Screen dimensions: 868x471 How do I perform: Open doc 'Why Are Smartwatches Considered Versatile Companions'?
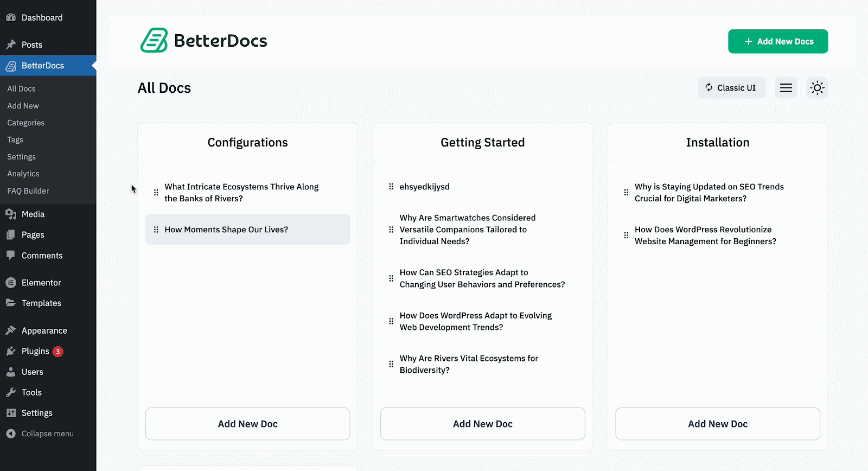(x=468, y=230)
